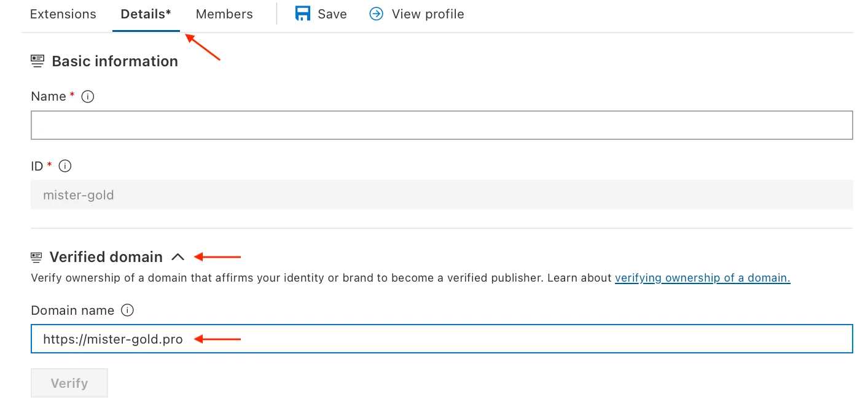The image size is (868, 416).
Task: Click the Verify button
Action: coord(69,383)
